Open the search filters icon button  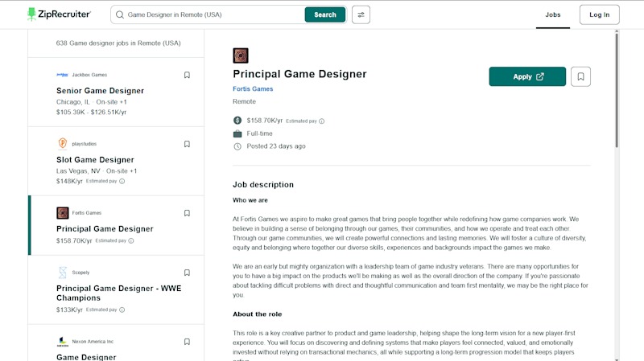tap(361, 14)
